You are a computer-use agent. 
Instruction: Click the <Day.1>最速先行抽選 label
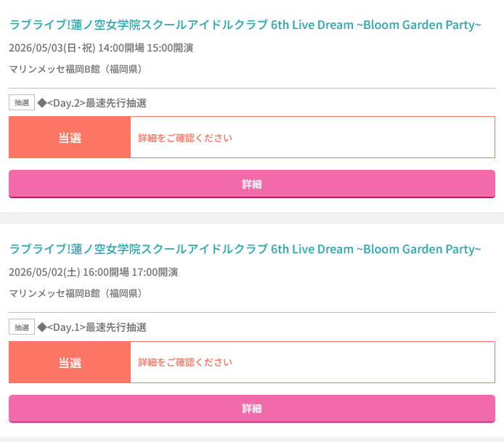(97, 327)
